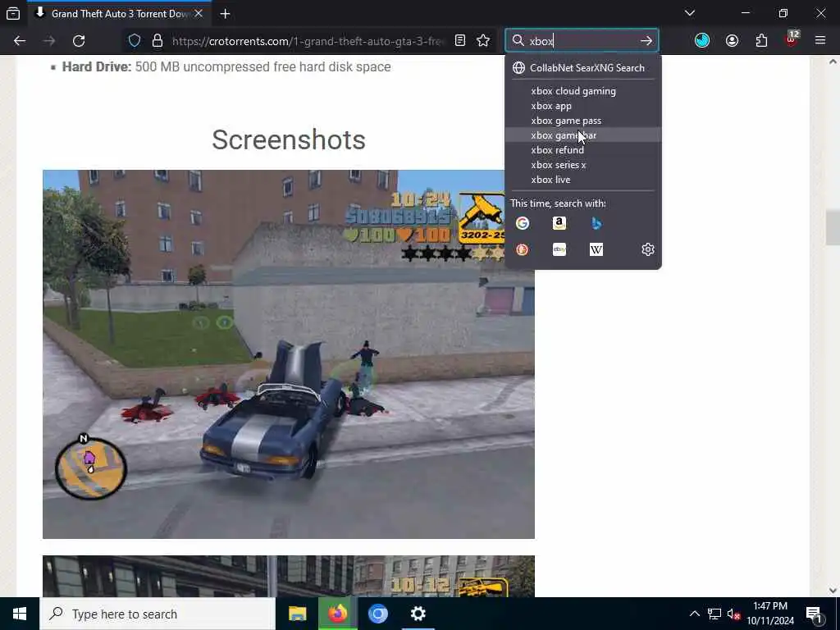Click the page scrollbar thumb

click(x=833, y=228)
